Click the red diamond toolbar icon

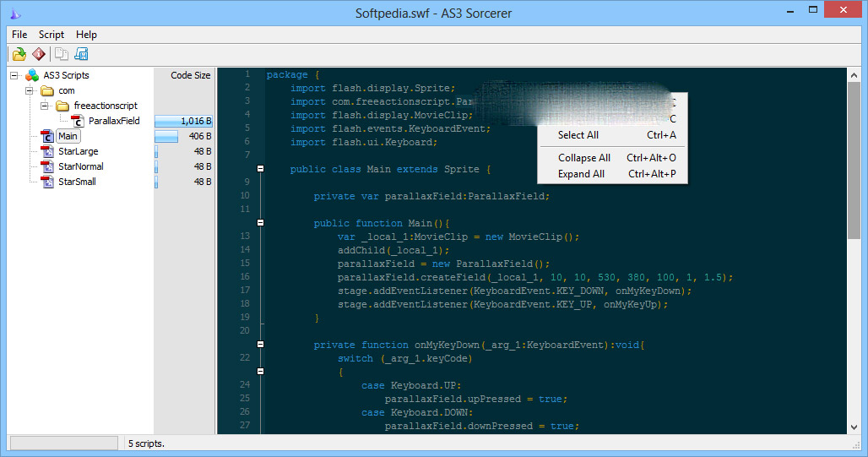(38, 54)
